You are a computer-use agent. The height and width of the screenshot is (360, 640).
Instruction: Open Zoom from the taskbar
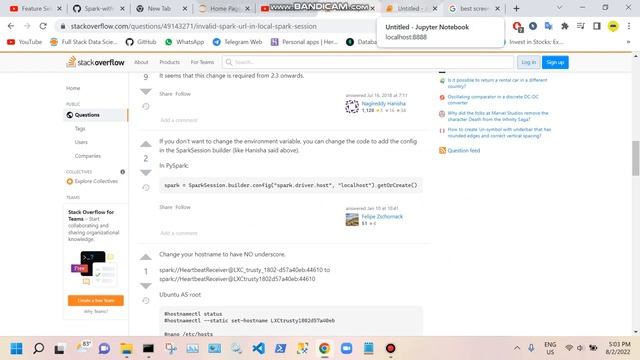click(347, 349)
